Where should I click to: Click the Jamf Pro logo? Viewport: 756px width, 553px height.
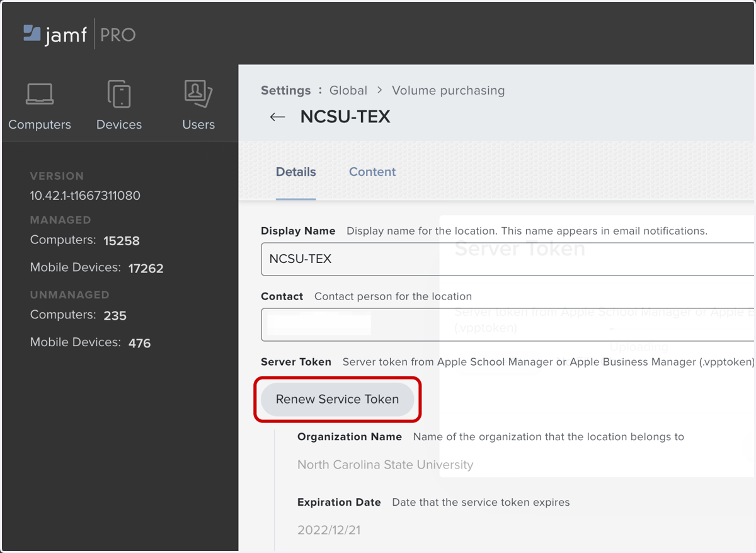[79, 34]
